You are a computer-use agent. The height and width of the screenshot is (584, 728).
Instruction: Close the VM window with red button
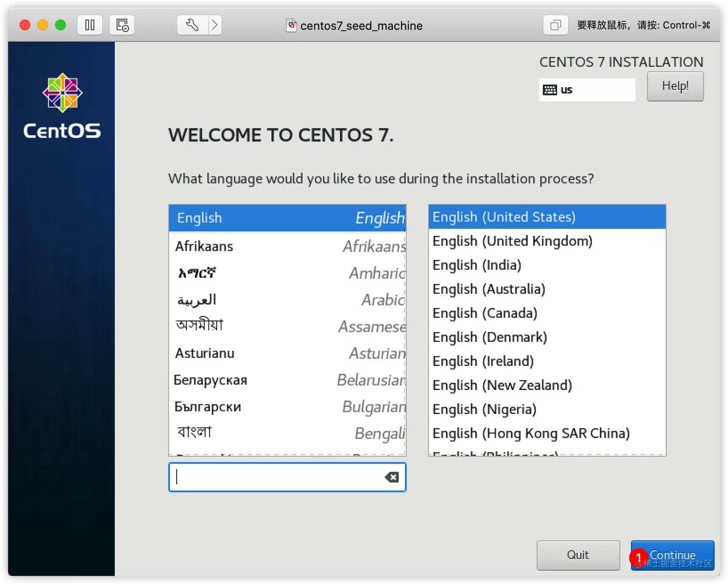25,25
